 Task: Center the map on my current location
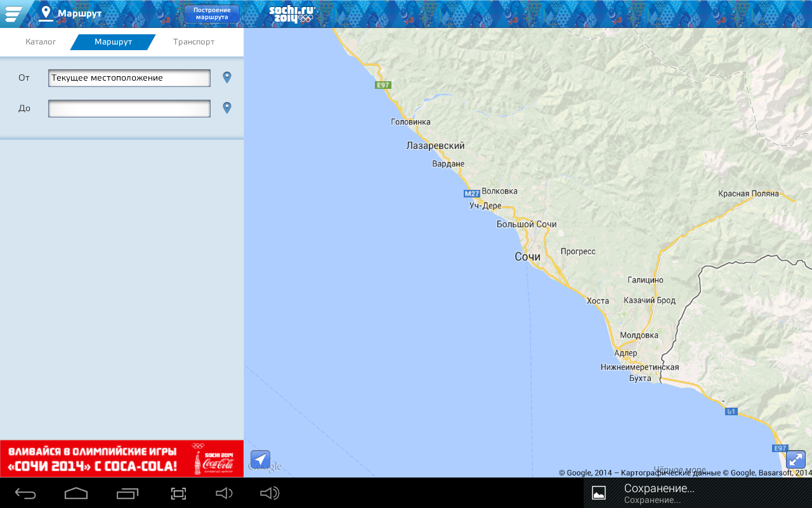260,460
